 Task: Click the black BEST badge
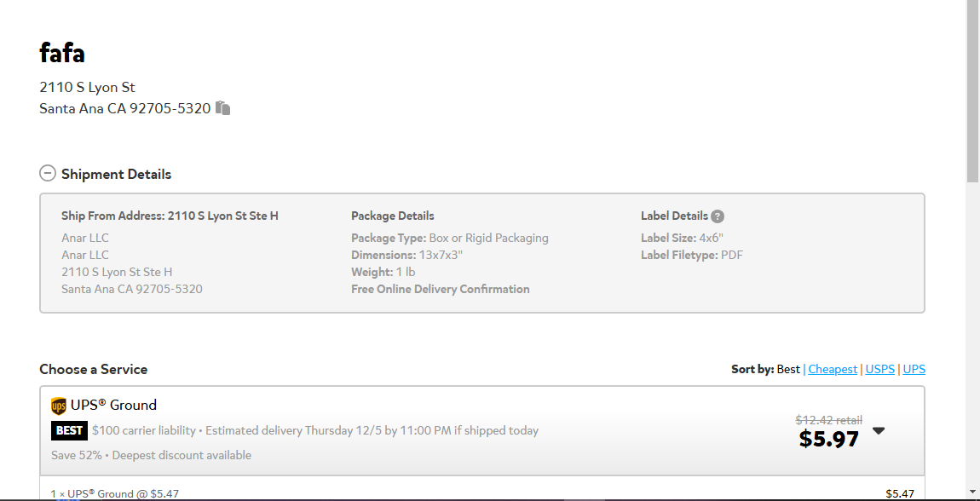coord(69,430)
